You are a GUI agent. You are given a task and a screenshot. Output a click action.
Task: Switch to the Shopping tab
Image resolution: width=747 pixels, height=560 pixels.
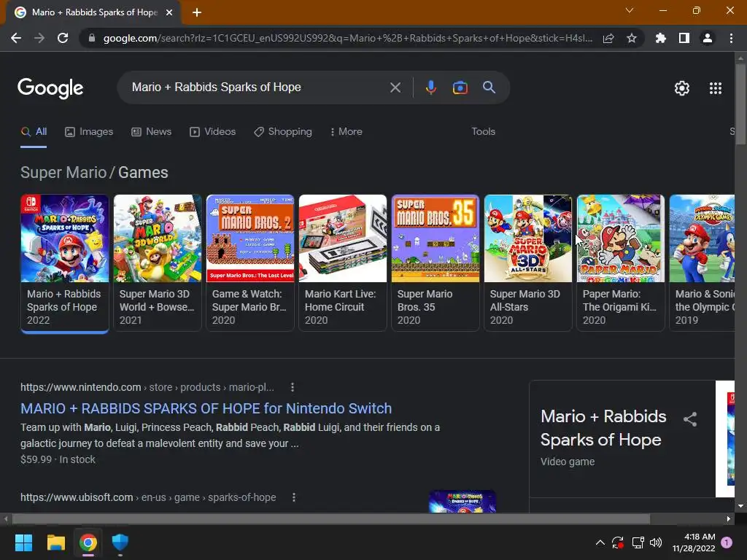[x=283, y=131]
